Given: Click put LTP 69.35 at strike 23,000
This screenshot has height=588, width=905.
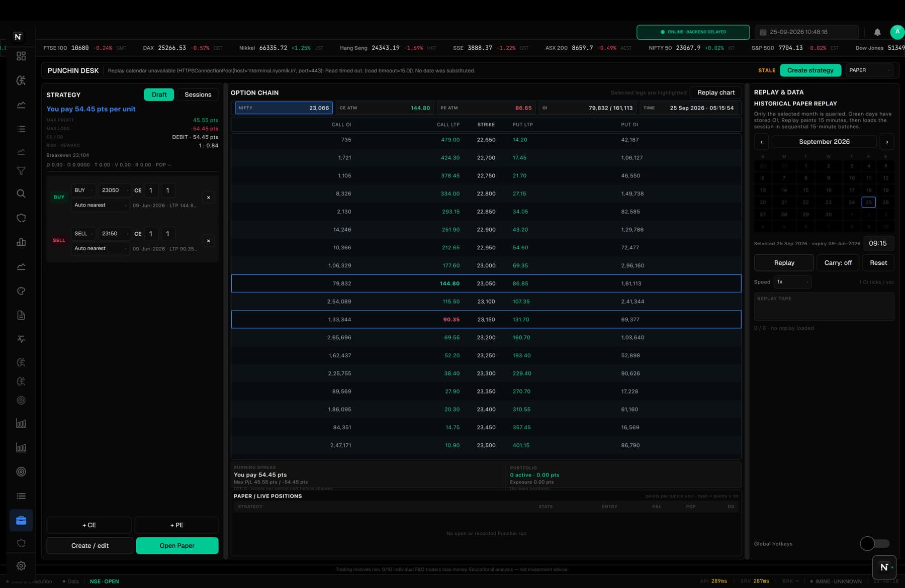Looking at the screenshot, I should [520, 265].
